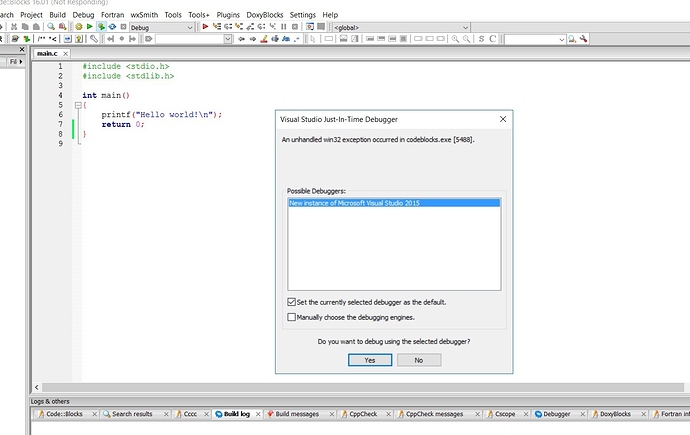This screenshot has height=435, width=690.
Task: Click the help question mark icon
Action: tap(79, 39)
